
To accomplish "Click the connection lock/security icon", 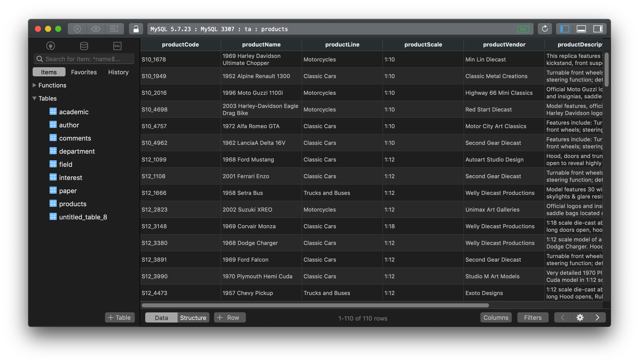I will 135,29.
